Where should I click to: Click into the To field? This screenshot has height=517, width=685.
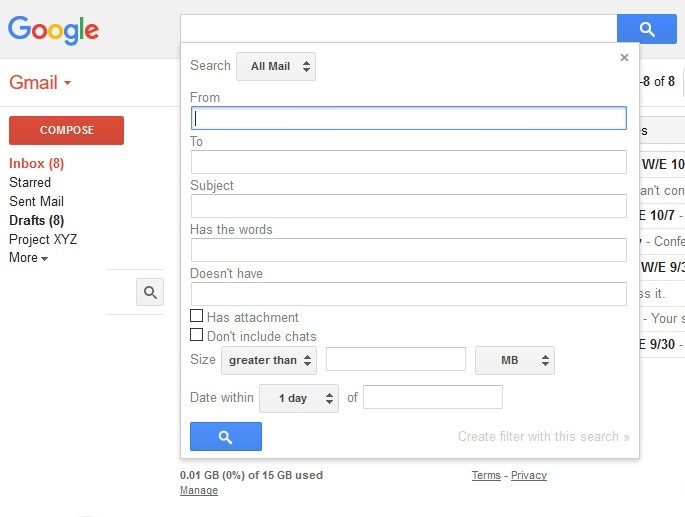coord(408,162)
